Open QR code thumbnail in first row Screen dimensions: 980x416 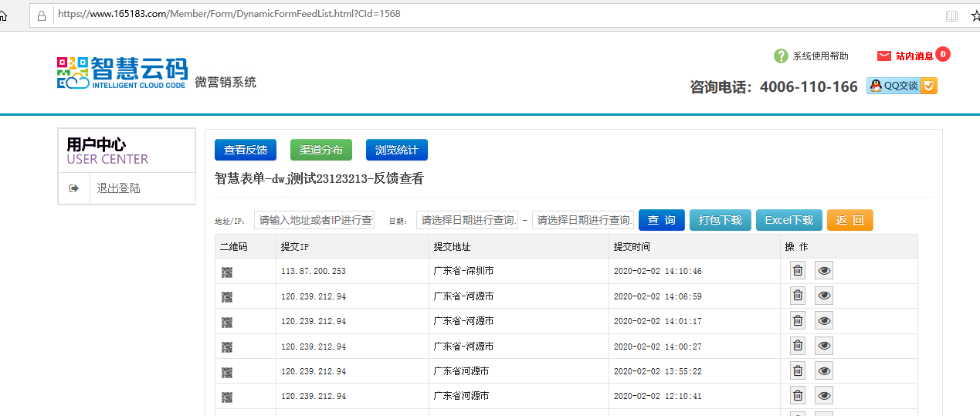pyautogui.click(x=227, y=272)
